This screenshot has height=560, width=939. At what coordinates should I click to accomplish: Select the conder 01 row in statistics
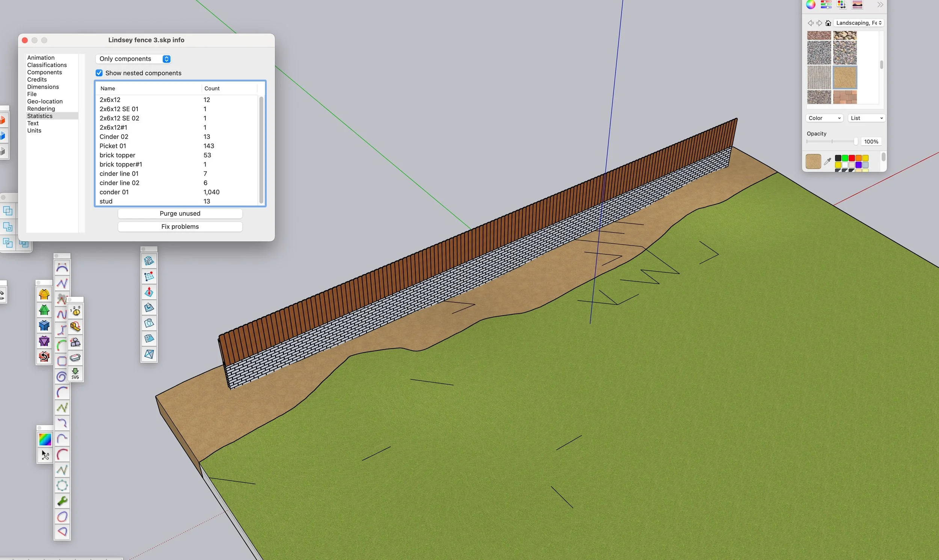(177, 192)
